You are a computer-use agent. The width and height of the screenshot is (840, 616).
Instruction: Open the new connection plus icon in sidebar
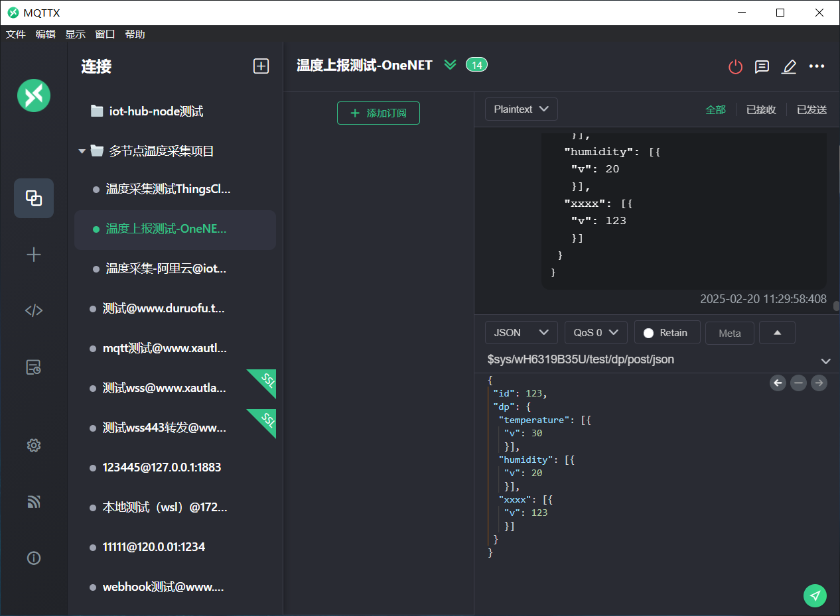tap(34, 255)
